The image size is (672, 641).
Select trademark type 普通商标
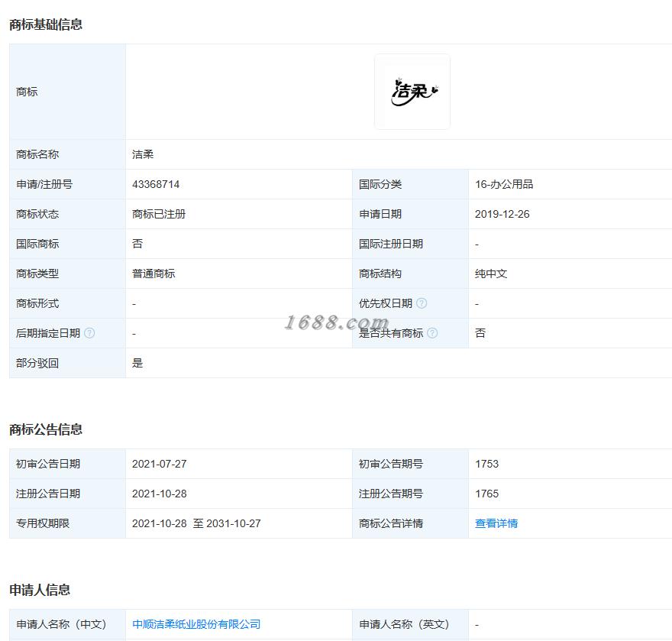tap(153, 274)
